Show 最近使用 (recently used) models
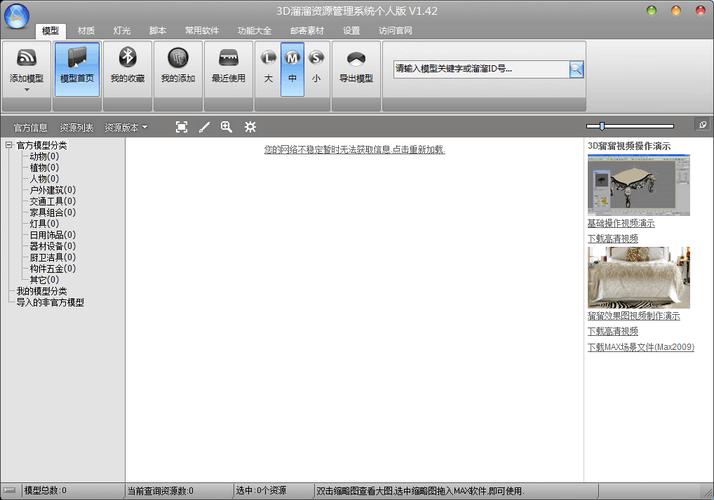This screenshot has height=500, width=714. coord(228,68)
